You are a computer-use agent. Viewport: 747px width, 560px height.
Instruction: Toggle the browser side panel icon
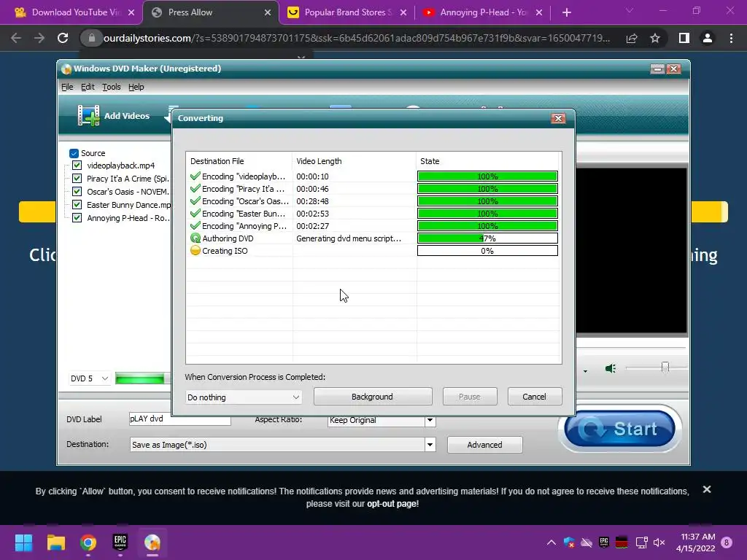coord(684,38)
